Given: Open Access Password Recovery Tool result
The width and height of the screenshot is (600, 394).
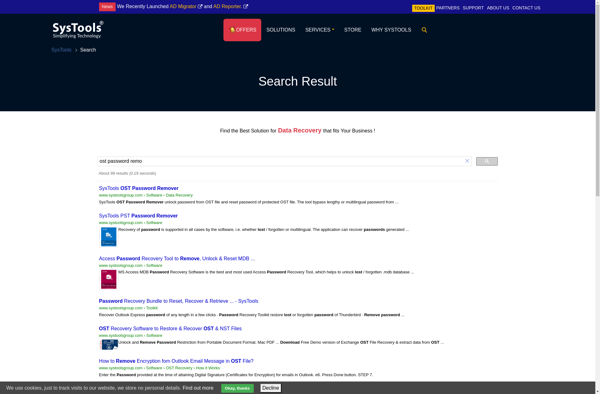Looking at the screenshot, I should [177, 259].
